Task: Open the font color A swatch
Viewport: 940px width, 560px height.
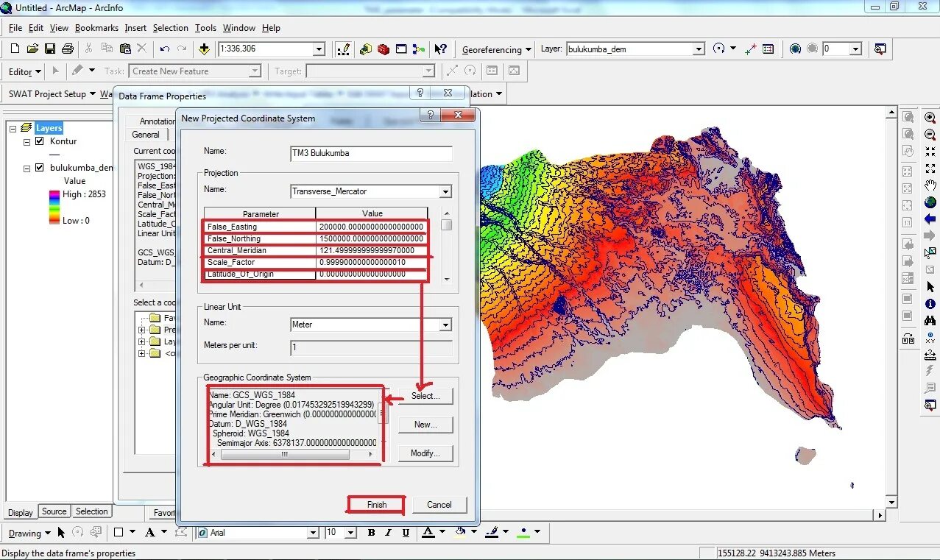Action: click(428, 533)
